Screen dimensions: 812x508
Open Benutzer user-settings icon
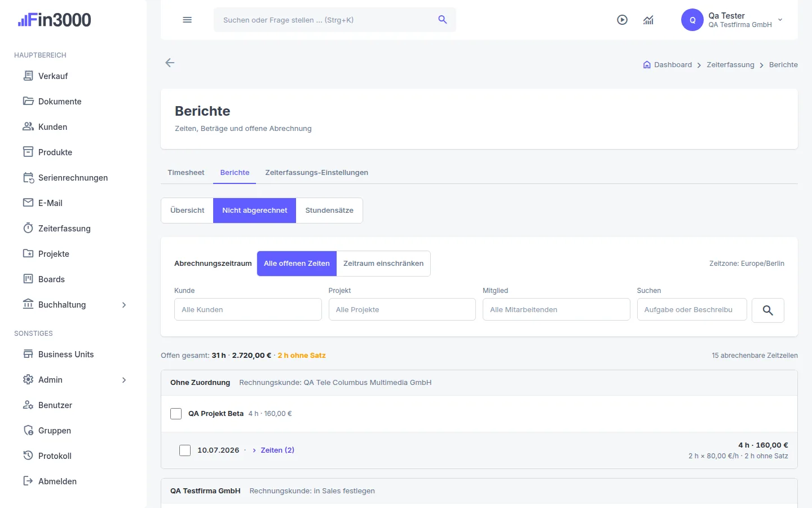pos(28,405)
